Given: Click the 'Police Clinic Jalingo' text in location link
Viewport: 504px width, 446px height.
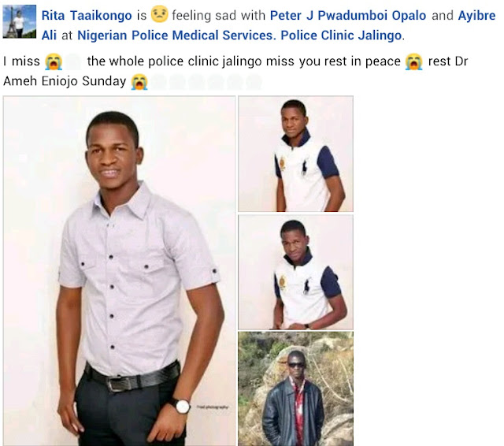Looking at the screenshot, I should coord(341,35).
